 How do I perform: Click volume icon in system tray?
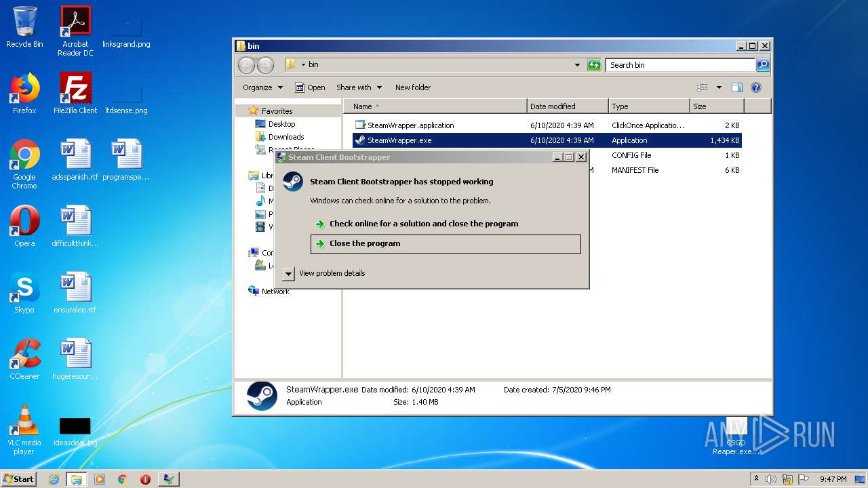pyautogui.click(x=771, y=479)
